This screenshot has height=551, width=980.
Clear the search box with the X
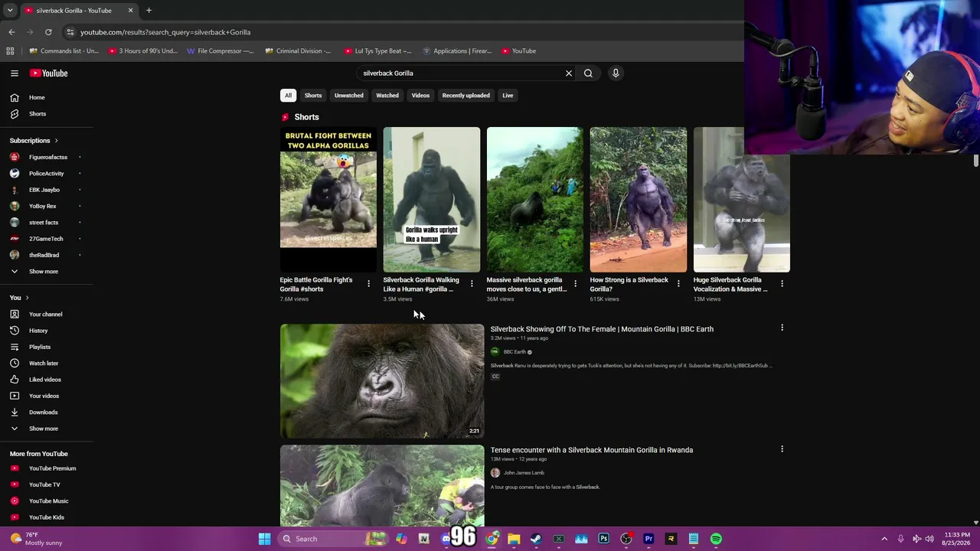pos(569,73)
